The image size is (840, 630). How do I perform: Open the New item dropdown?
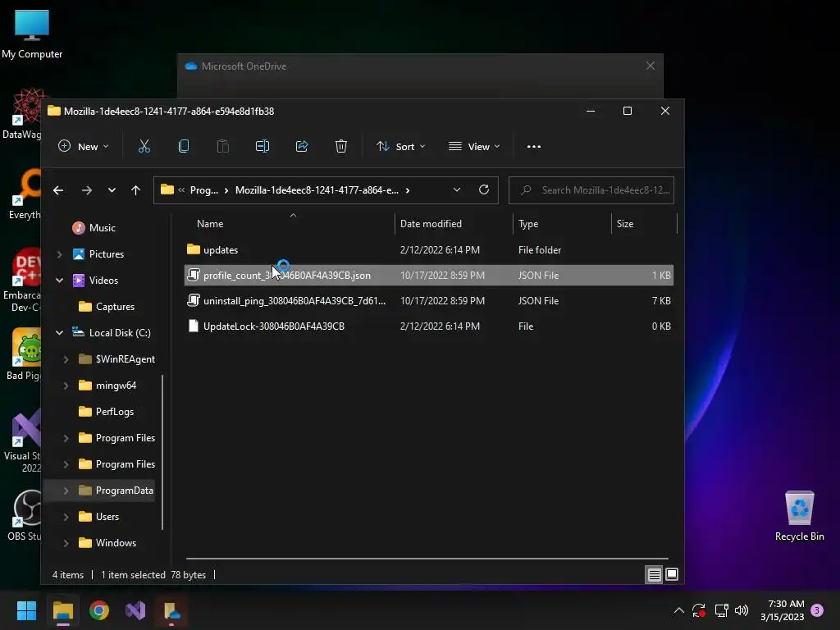[84, 146]
